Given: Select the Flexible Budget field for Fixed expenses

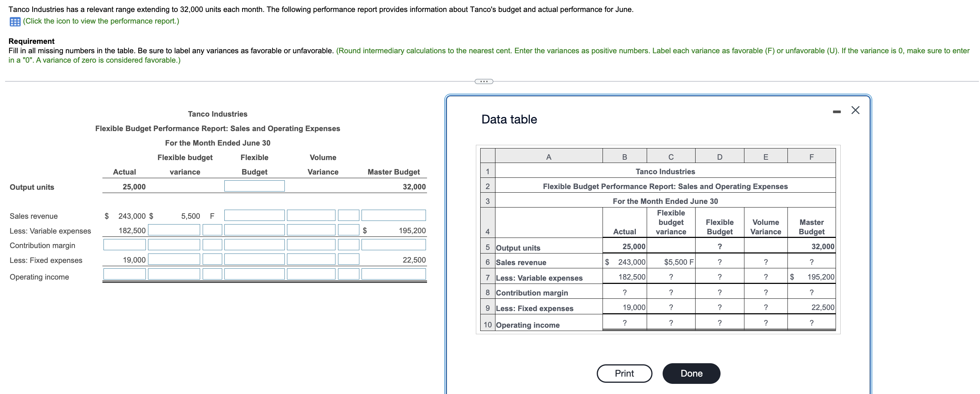Looking at the screenshot, I should (x=254, y=260).
